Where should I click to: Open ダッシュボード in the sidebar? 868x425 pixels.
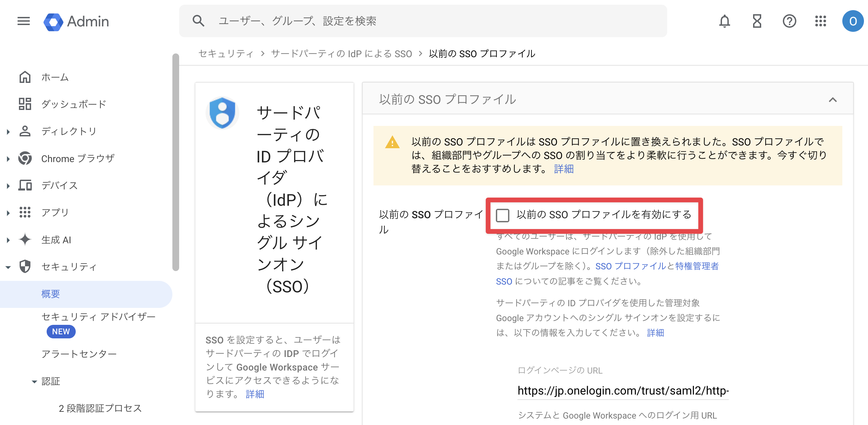point(74,104)
